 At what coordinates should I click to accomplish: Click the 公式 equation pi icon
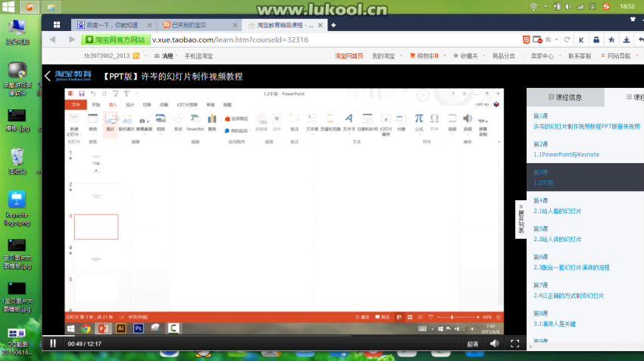pos(419,123)
